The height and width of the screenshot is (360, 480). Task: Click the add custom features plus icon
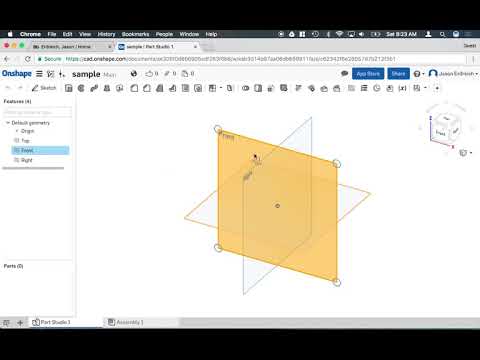437,88
